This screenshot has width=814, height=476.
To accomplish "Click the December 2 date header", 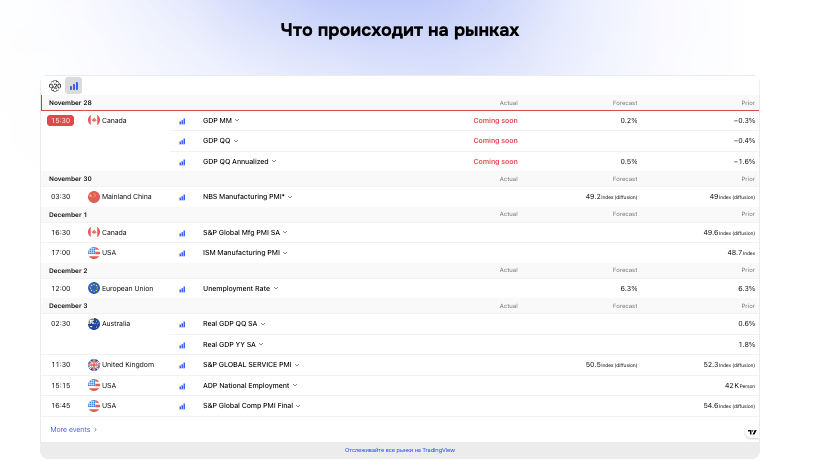I will (68, 270).
